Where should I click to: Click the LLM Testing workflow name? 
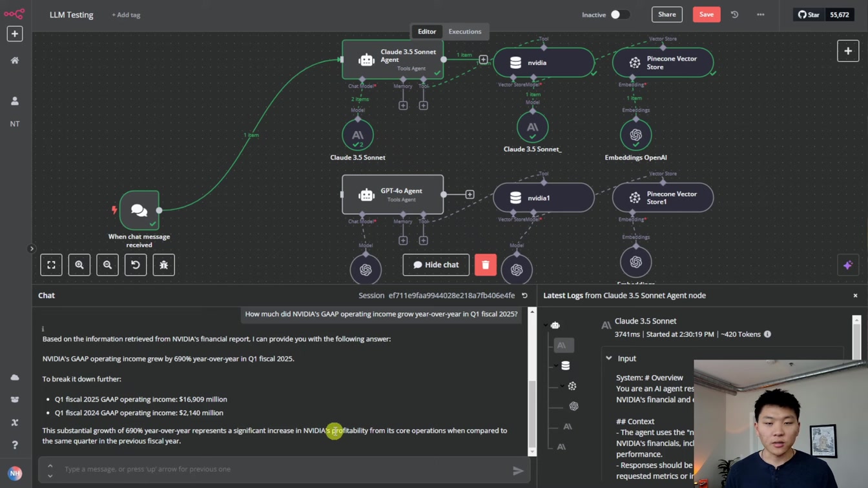tap(72, 14)
